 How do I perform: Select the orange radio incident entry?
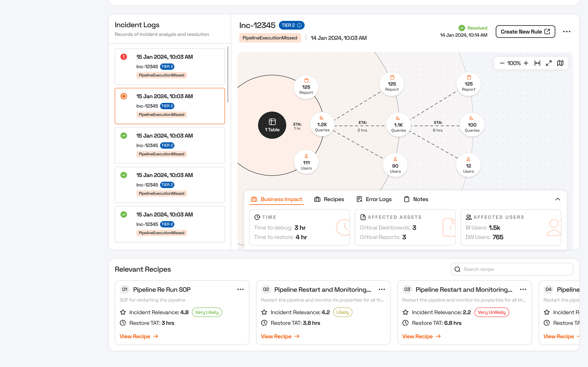tap(170, 106)
